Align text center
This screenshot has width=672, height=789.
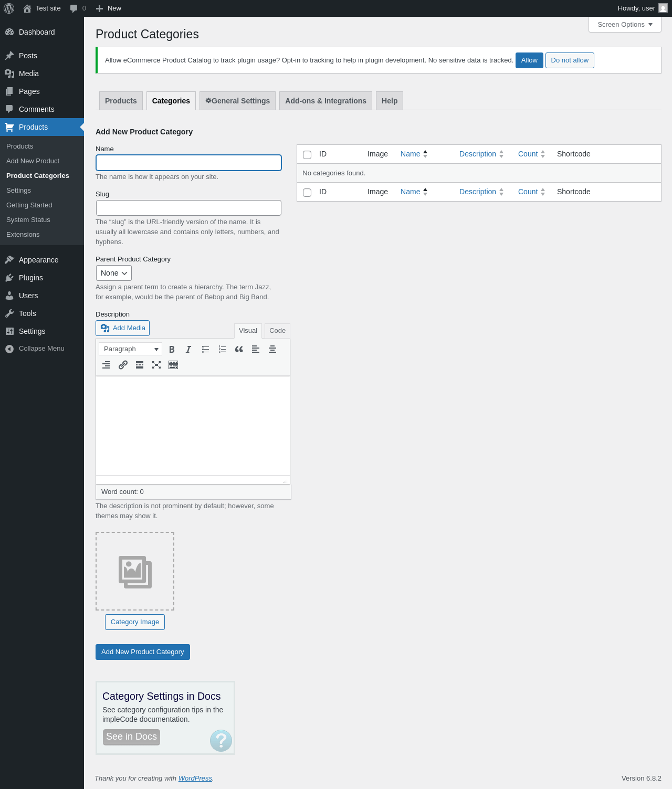point(272,349)
